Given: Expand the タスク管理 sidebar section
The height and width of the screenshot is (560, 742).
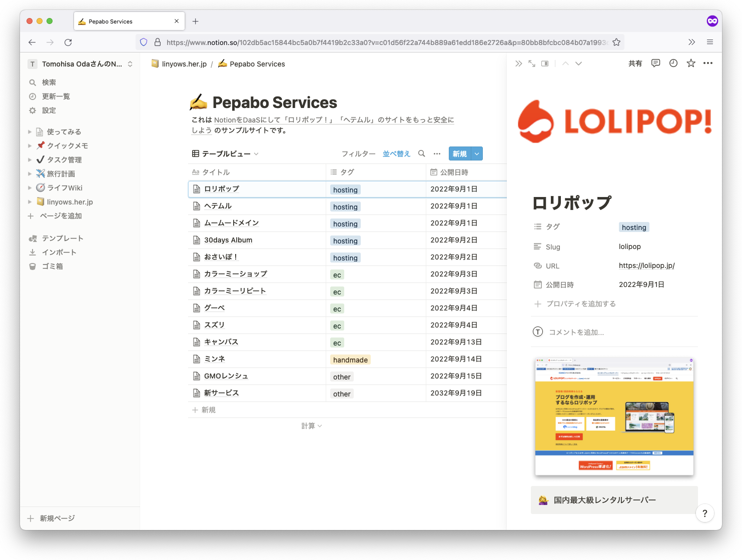Looking at the screenshot, I should [29, 159].
